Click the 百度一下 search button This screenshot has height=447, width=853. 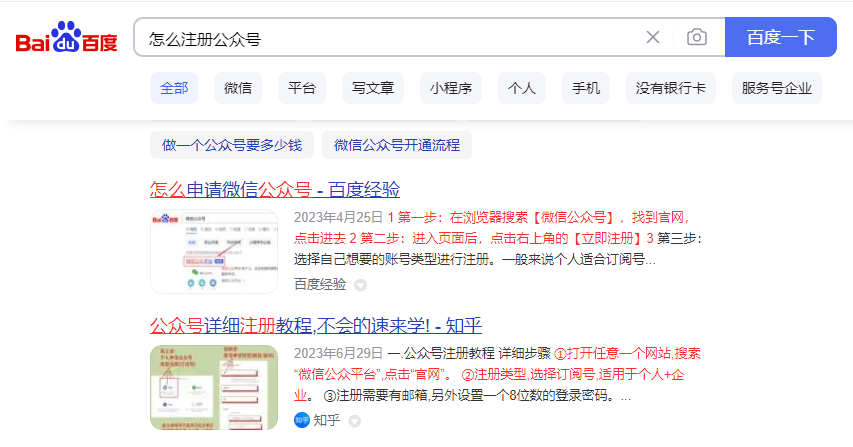coord(781,37)
